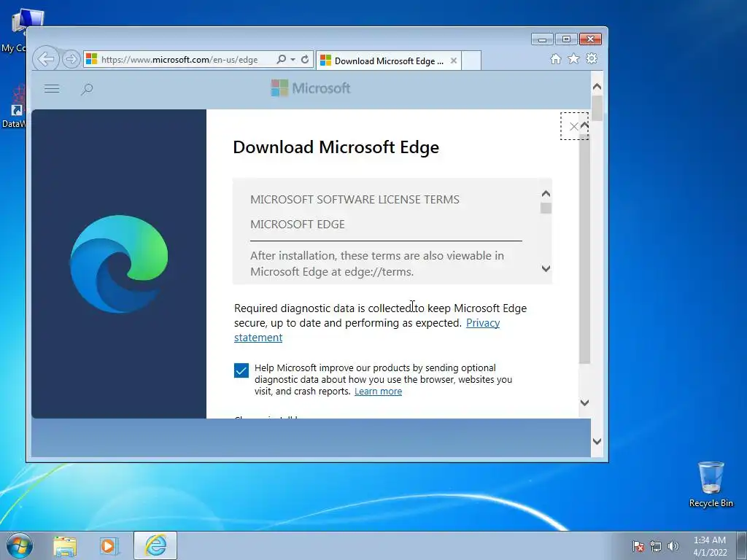The height and width of the screenshot is (560, 747).
Task: Open the Learn more link
Action: (379, 392)
